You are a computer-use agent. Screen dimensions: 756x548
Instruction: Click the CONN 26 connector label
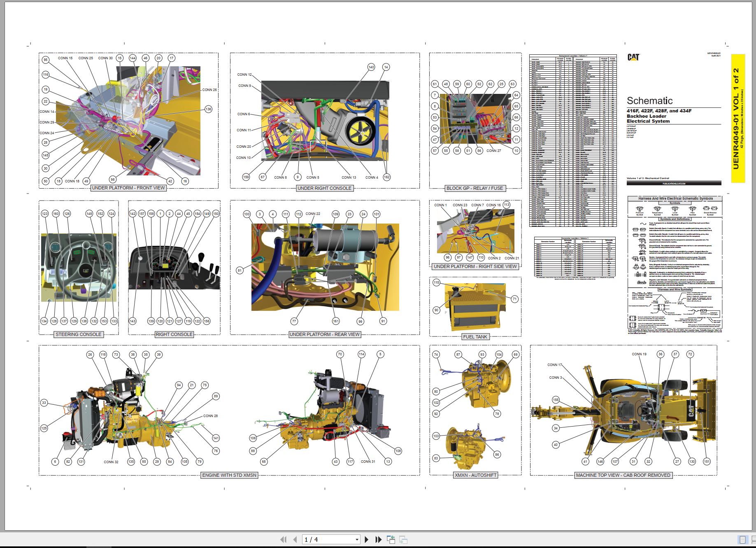click(209, 90)
